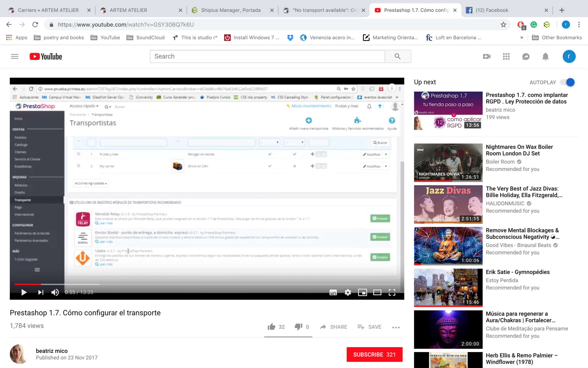Expand the more actions three-dot menu
588x368 pixels.
[396, 327]
